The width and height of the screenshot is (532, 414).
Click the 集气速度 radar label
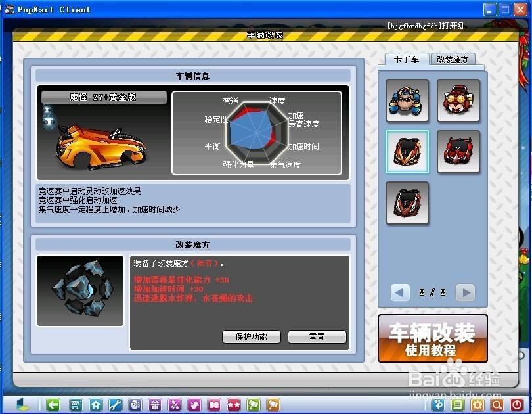click(x=286, y=165)
